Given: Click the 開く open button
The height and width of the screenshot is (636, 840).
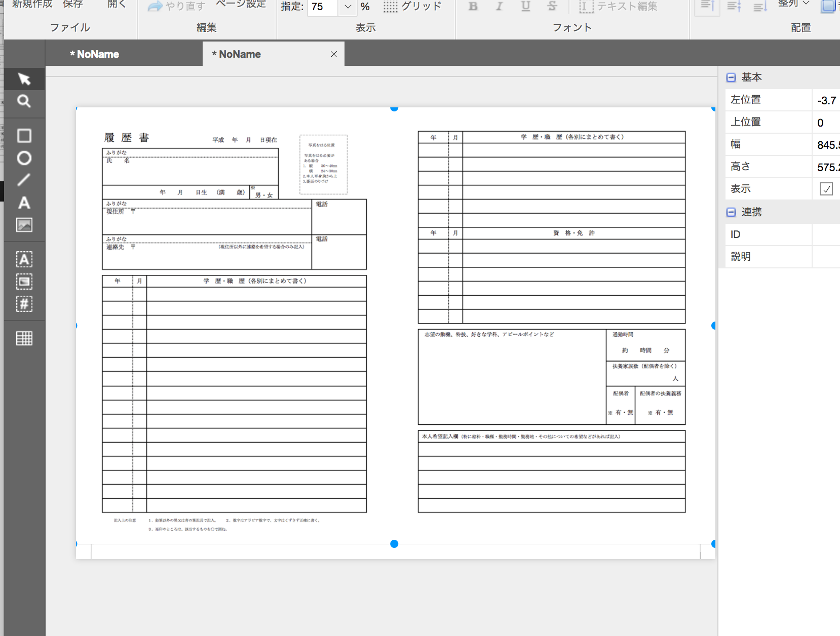Looking at the screenshot, I should click(x=117, y=4).
